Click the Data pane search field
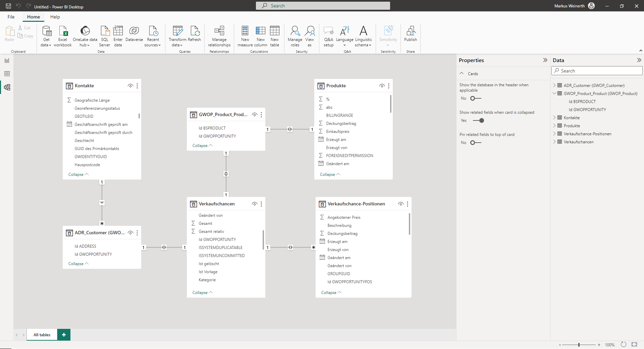The image size is (644, 349). tap(597, 71)
